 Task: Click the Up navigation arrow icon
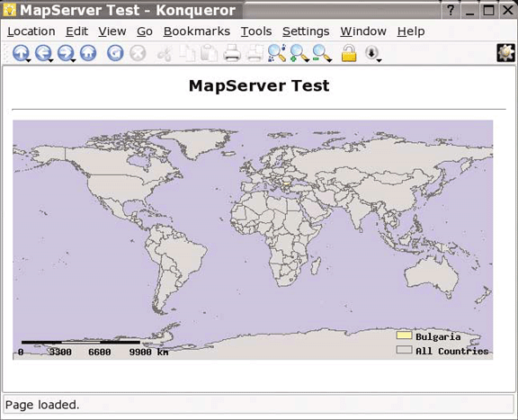click(21, 53)
